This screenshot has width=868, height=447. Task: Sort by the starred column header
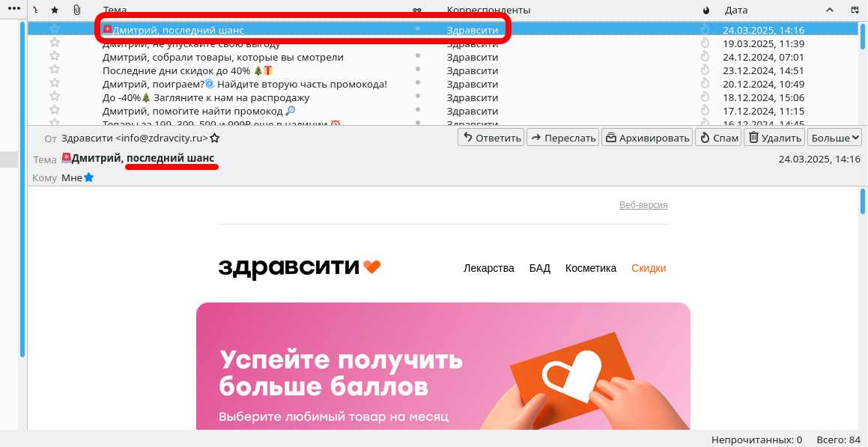click(x=54, y=10)
